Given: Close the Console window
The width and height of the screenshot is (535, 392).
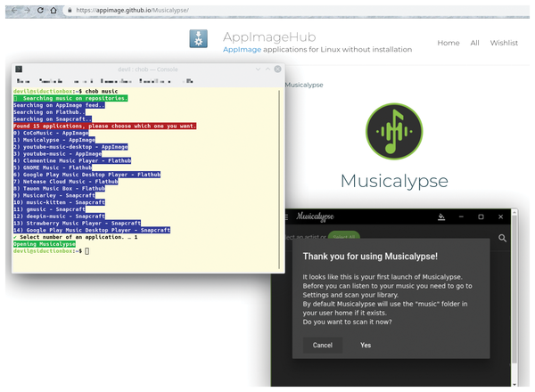Looking at the screenshot, I should coord(277,69).
